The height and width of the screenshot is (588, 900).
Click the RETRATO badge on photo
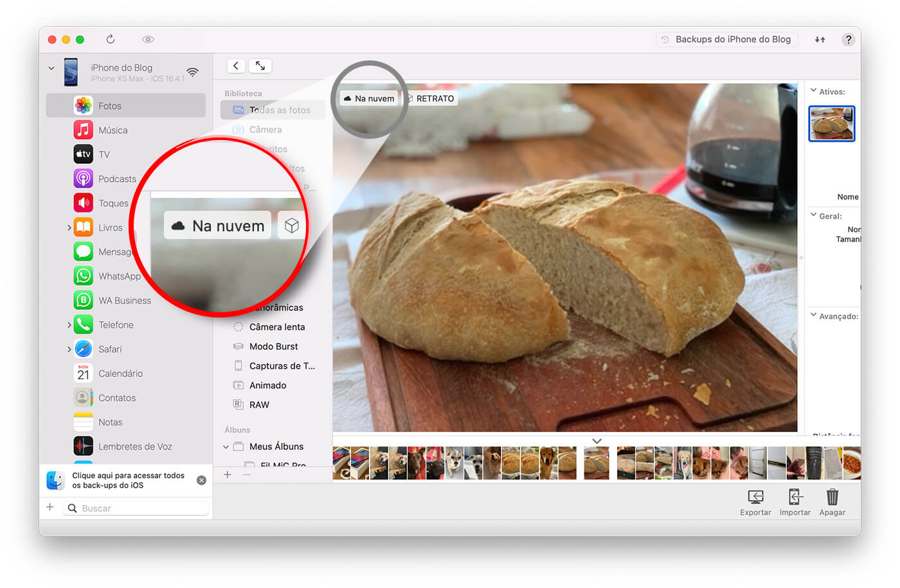(430, 98)
